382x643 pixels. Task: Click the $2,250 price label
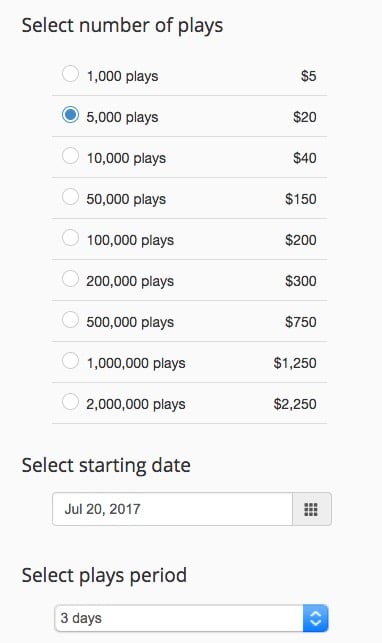[295, 404]
